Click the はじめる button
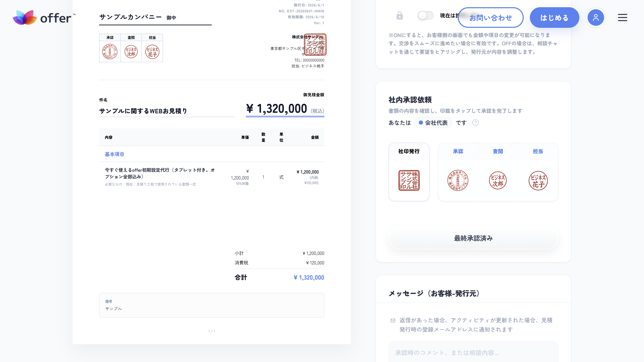 coord(554,18)
